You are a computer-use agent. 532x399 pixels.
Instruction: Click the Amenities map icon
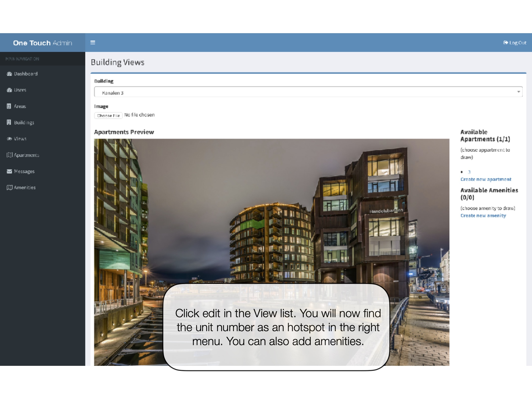click(9, 188)
